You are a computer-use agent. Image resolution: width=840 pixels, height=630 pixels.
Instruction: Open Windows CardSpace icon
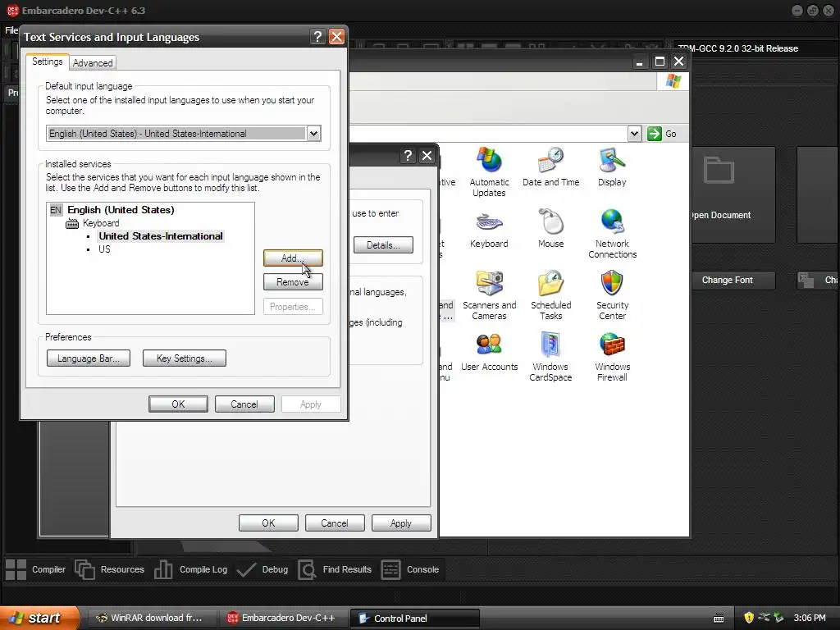click(x=550, y=357)
